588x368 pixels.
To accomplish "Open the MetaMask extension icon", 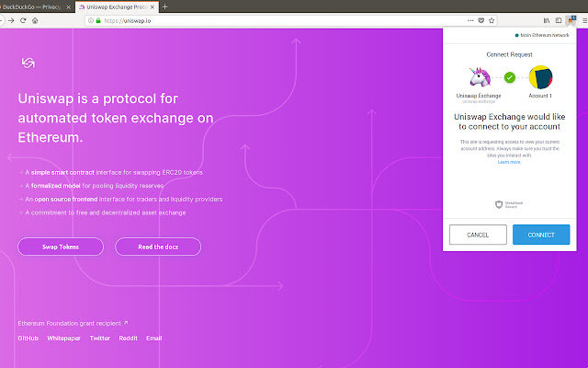I will (x=571, y=20).
